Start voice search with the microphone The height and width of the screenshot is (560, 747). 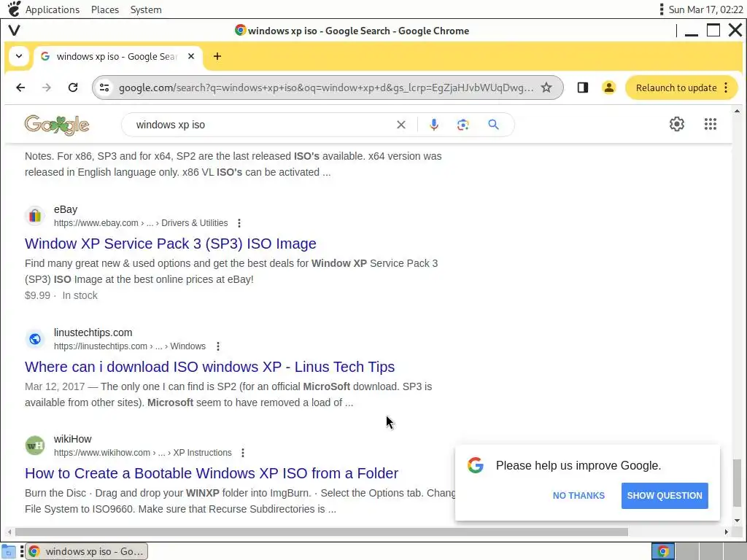click(x=433, y=125)
